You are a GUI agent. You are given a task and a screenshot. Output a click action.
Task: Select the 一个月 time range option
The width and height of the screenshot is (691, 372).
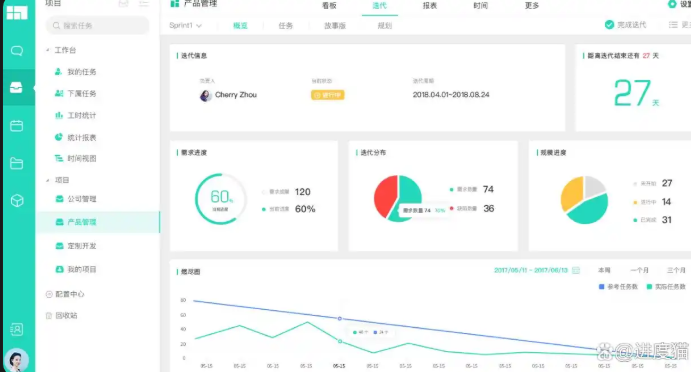point(639,270)
